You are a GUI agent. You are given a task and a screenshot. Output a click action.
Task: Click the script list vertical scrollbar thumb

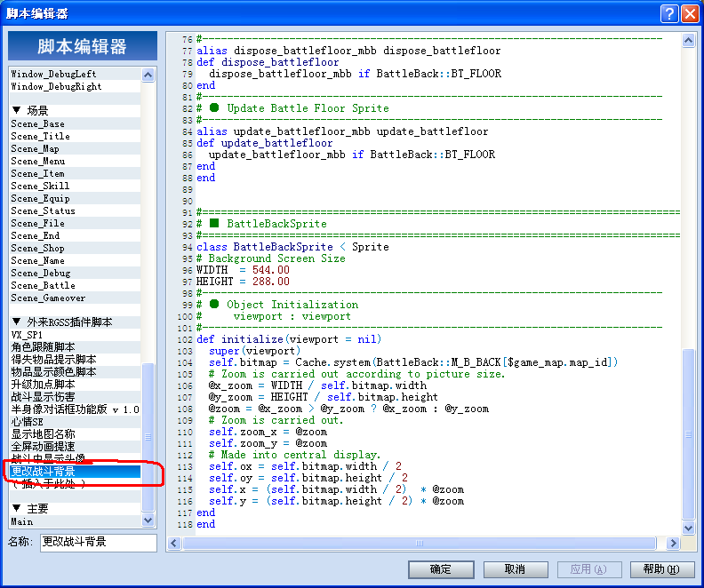(148, 437)
